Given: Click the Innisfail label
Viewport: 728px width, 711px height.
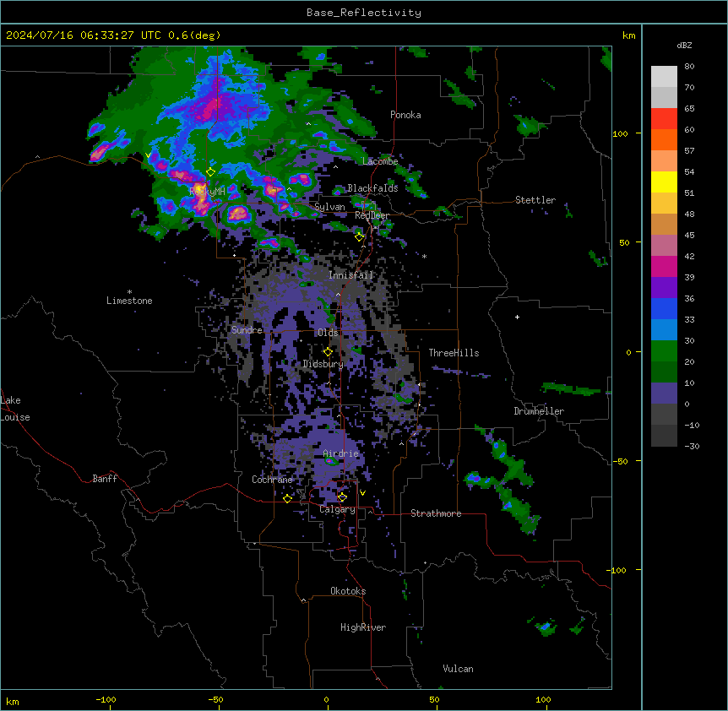Looking at the screenshot, I should coord(351,275).
